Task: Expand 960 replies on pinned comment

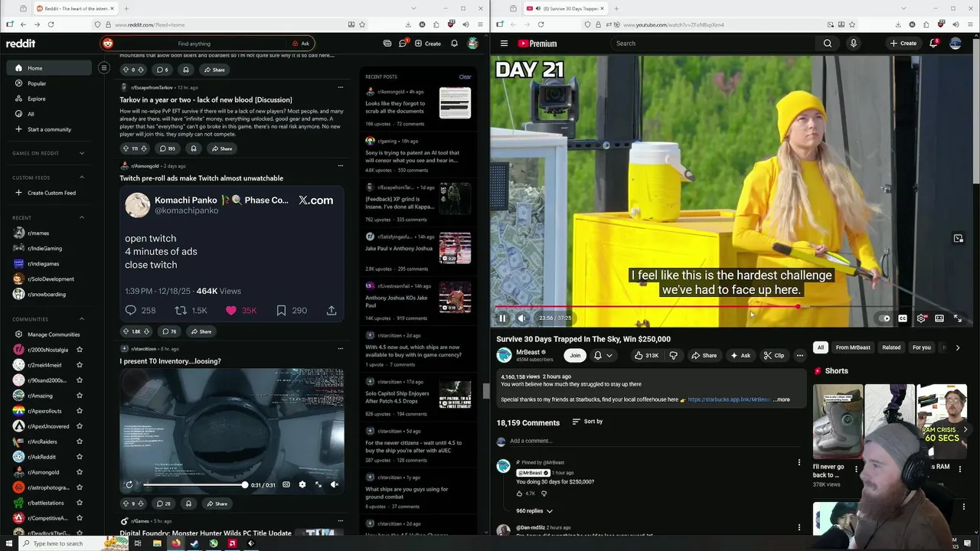Action: click(534, 510)
